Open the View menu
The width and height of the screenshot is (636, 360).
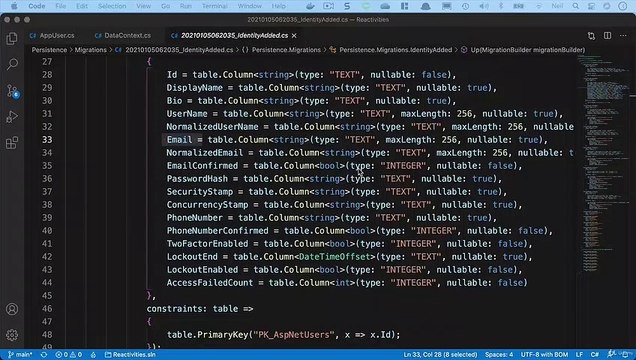click(143, 6)
